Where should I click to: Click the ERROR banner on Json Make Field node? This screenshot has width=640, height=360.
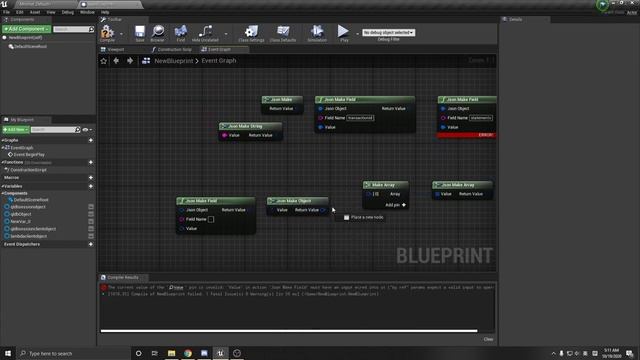[467, 135]
